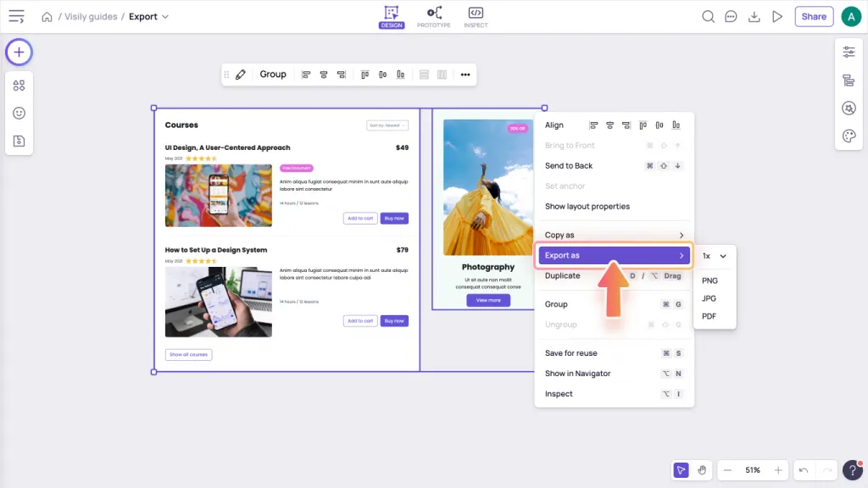Screen dimensions: 868x488
Task: Click the Share button
Action: (x=814, y=17)
